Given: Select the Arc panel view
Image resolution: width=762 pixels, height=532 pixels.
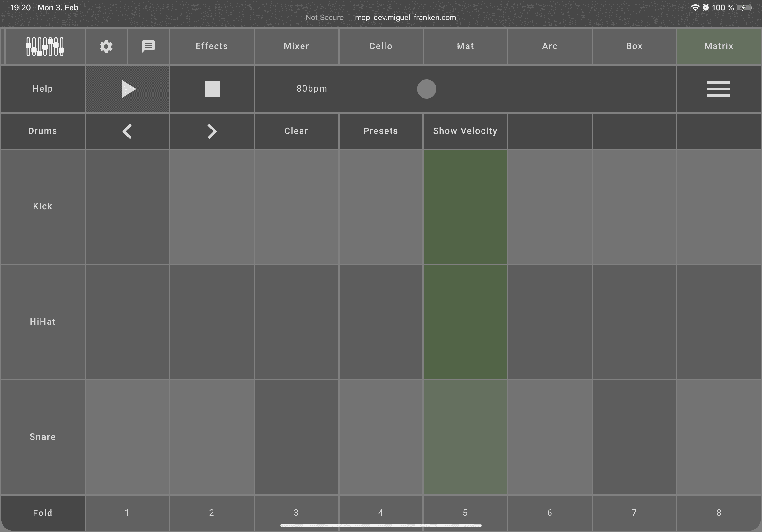Looking at the screenshot, I should tap(549, 46).
